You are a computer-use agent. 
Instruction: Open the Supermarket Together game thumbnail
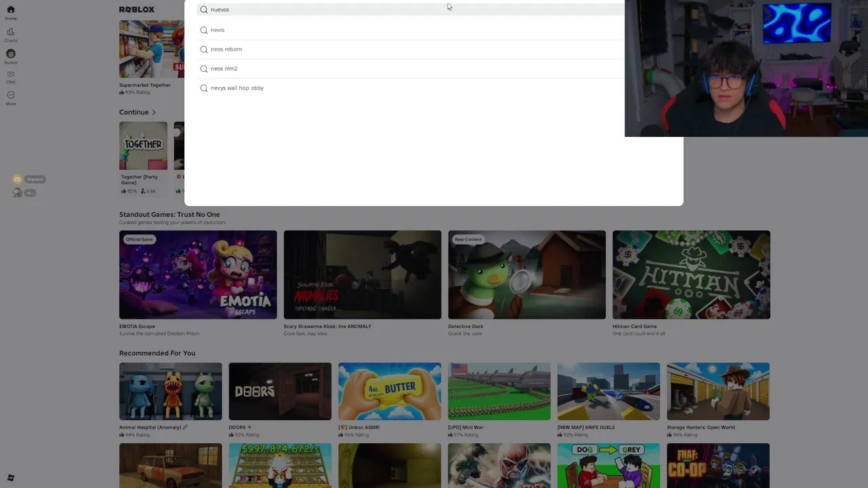tap(151, 49)
